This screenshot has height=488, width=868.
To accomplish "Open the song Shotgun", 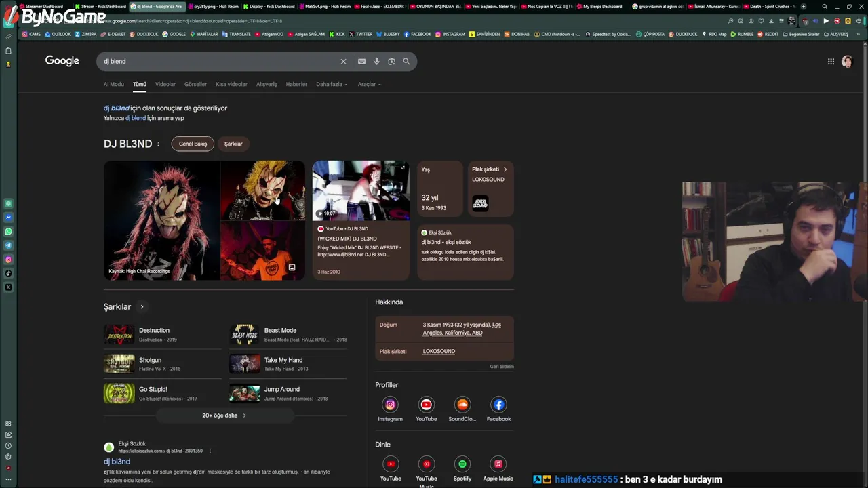I will coord(163,364).
